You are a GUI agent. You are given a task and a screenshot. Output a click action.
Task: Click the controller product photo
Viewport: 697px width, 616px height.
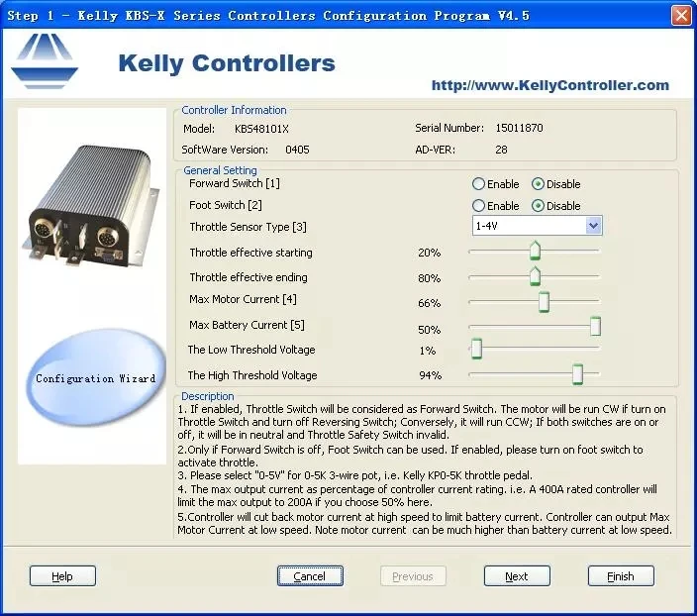pos(92,207)
